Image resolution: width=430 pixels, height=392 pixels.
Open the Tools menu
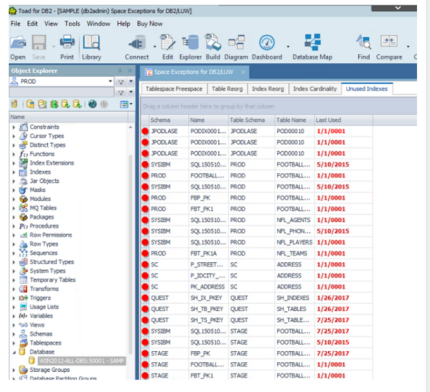tap(72, 24)
